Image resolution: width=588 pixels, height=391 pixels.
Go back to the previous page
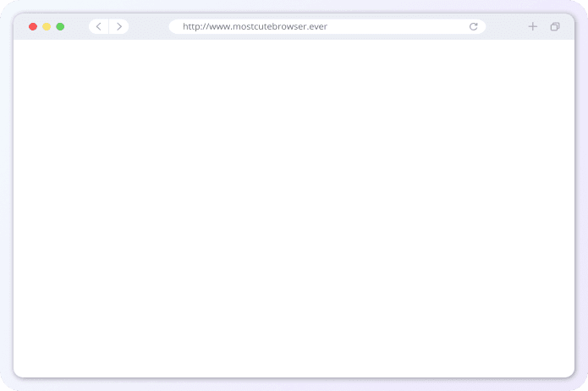(x=98, y=26)
